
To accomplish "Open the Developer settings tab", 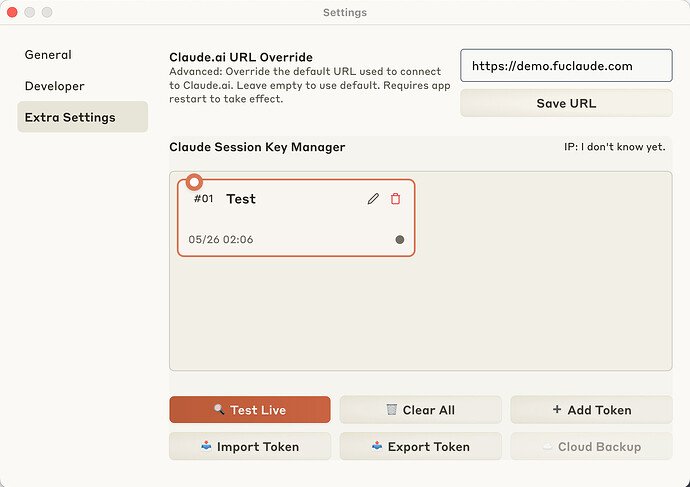I will point(55,86).
